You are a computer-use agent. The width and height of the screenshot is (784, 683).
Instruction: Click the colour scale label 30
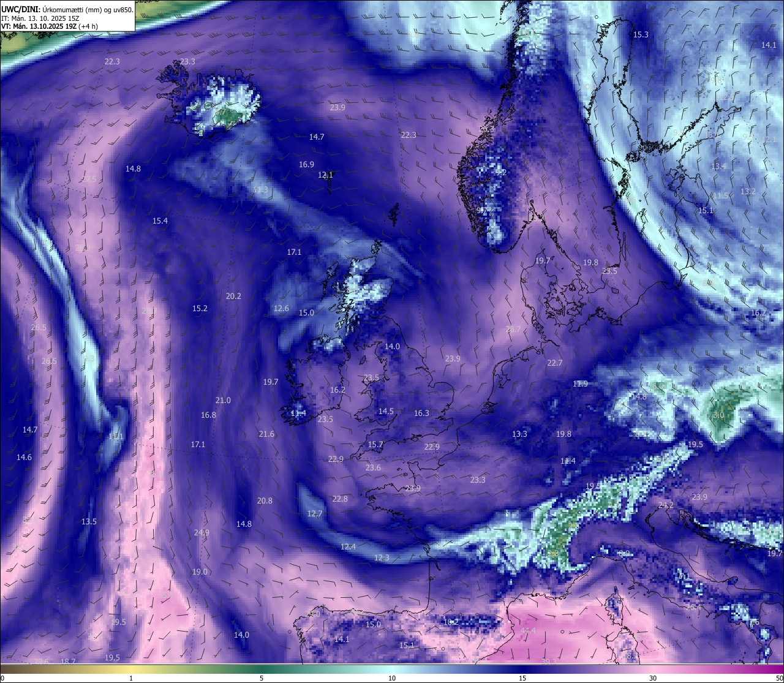point(653,678)
